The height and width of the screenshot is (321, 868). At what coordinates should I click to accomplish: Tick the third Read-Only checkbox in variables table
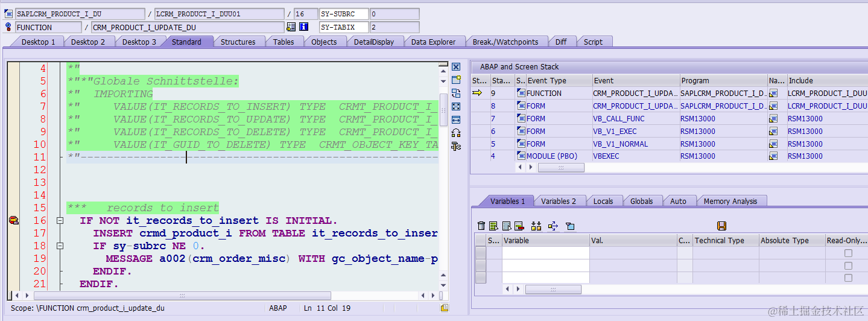[848, 278]
